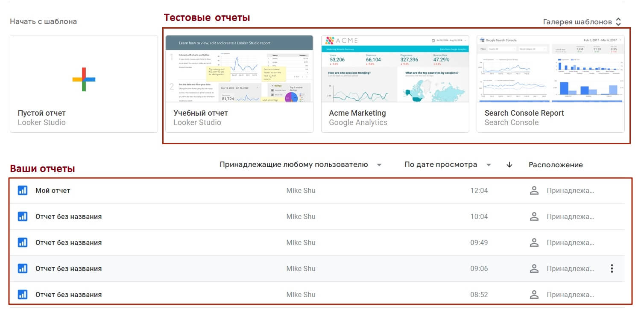Open the Учебный отчет template thumbnail
The width and height of the screenshot is (644, 309).
pyautogui.click(x=240, y=69)
